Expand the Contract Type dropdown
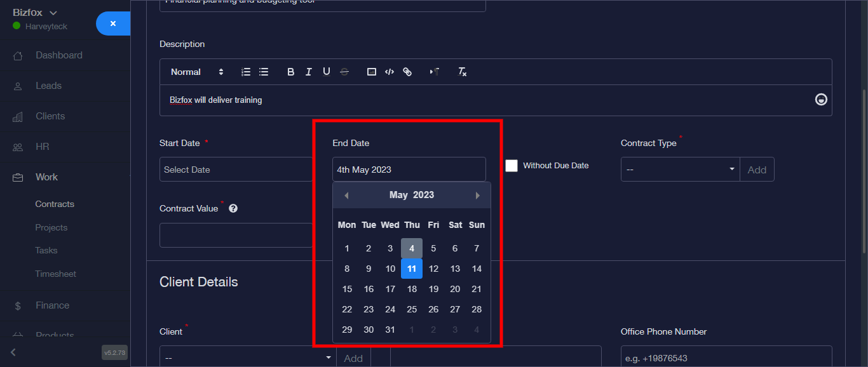 click(x=680, y=170)
